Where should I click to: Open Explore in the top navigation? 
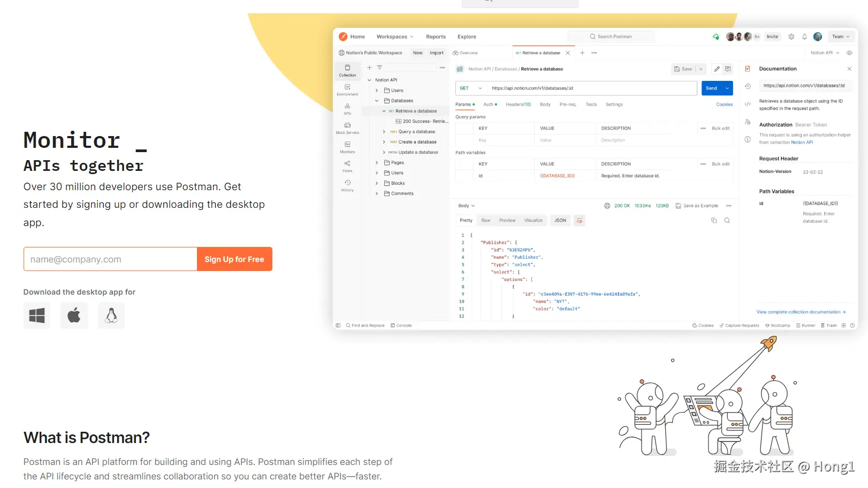tap(467, 36)
